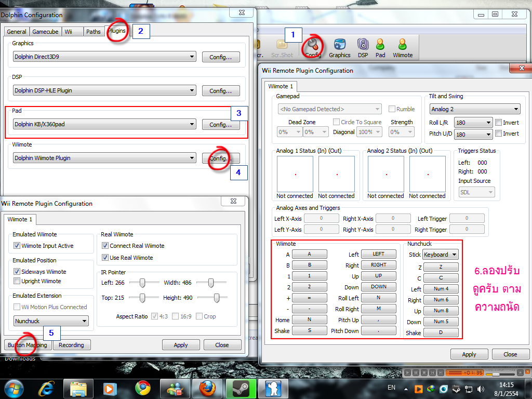
Task: Open the Pad toolbar icon
Action: point(380,48)
